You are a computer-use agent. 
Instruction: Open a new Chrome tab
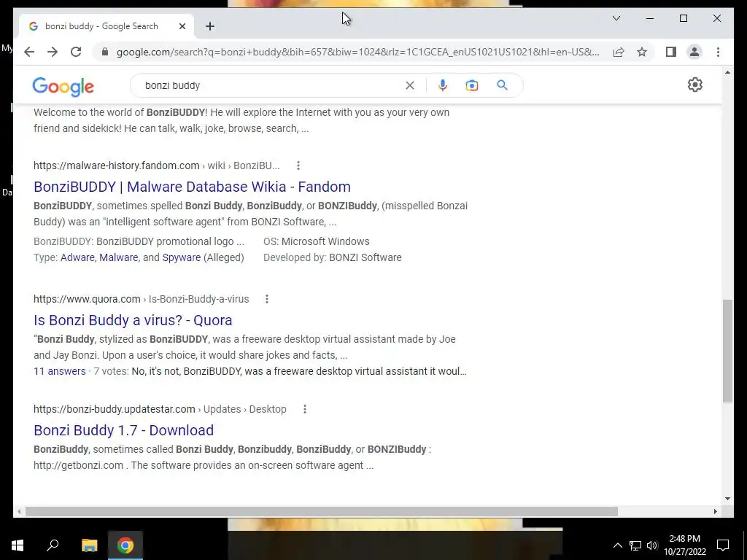(x=210, y=26)
